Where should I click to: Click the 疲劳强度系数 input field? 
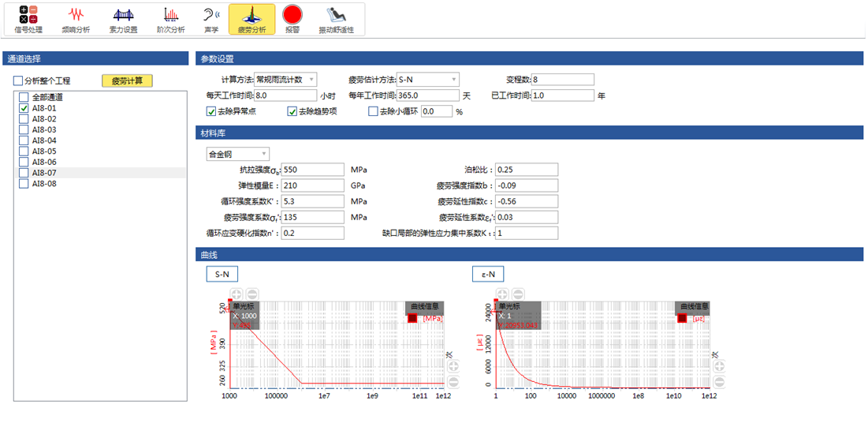[313, 217]
